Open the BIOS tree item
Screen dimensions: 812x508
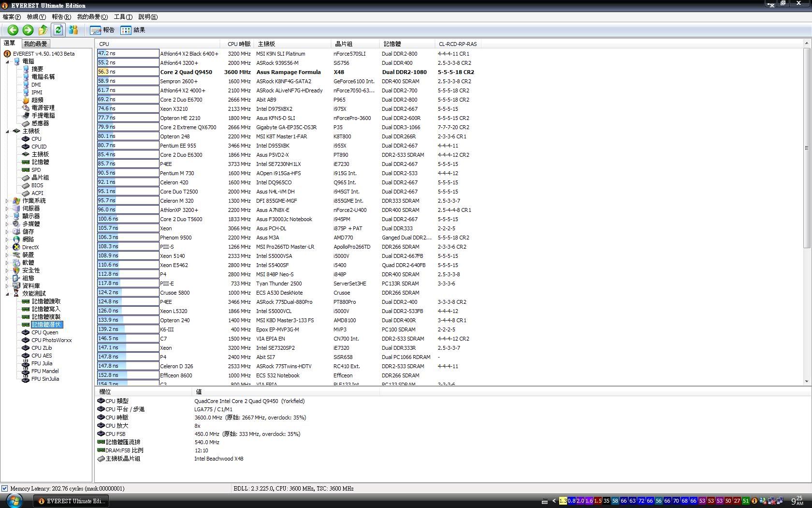coord(37,185)
